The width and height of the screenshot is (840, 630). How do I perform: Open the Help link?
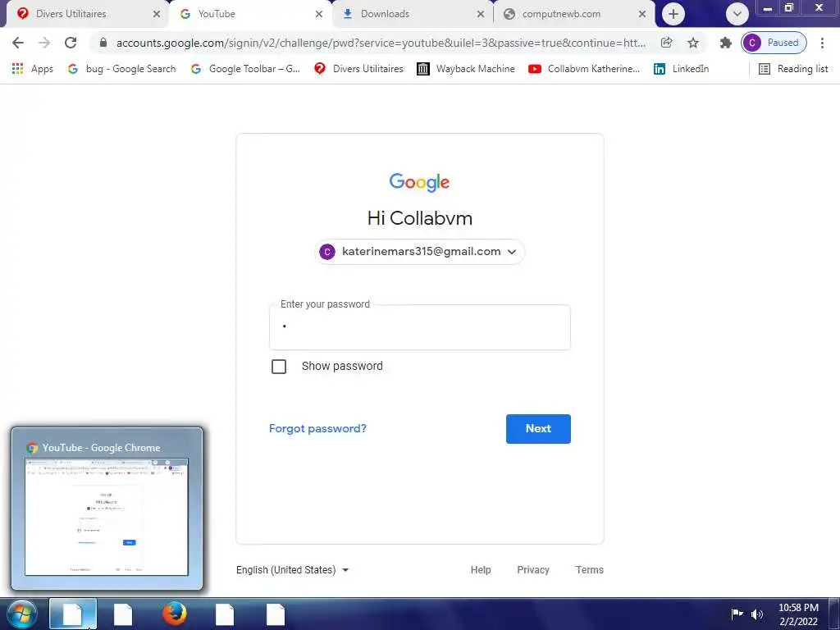[481, 570]
